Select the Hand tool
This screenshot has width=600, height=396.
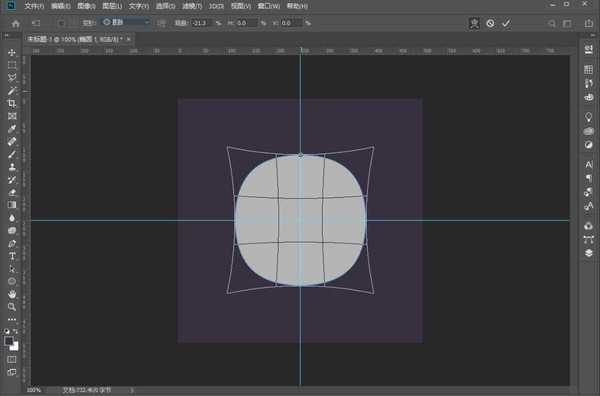(12, 294)
